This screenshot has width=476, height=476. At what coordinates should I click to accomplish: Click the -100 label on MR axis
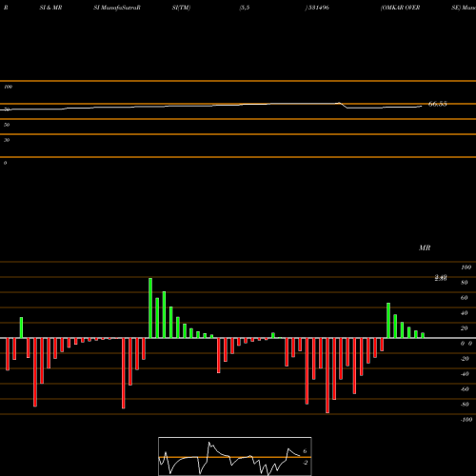tap(466, 420)
